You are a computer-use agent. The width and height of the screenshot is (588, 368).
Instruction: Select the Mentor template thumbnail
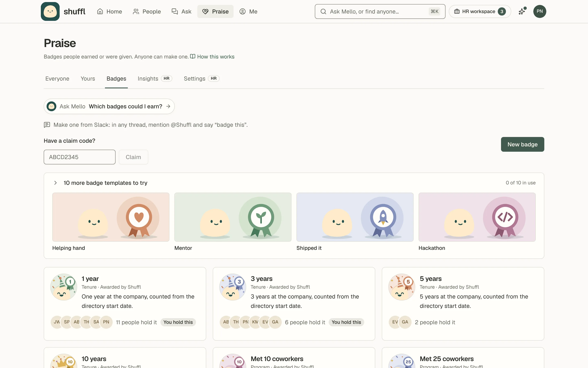[233, 217]
